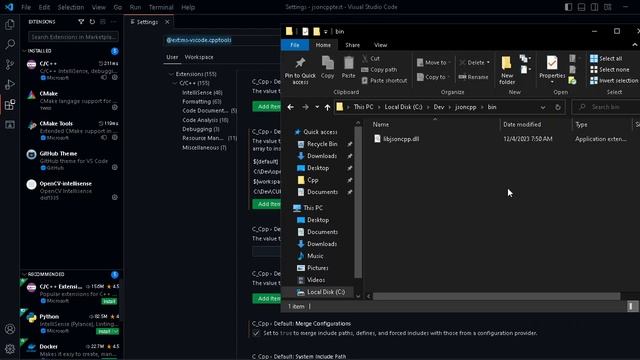Open Move to dropdown in ribbon
Screen dimensions: 640x360
coord(434,62)
